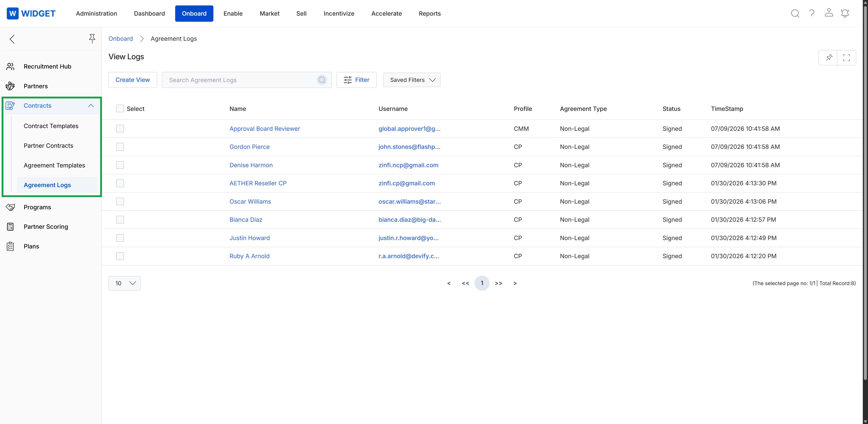Screen dimensions: 868x424
Task: Collapse the Contracts section chevron
Action: (x=91, y=106)
